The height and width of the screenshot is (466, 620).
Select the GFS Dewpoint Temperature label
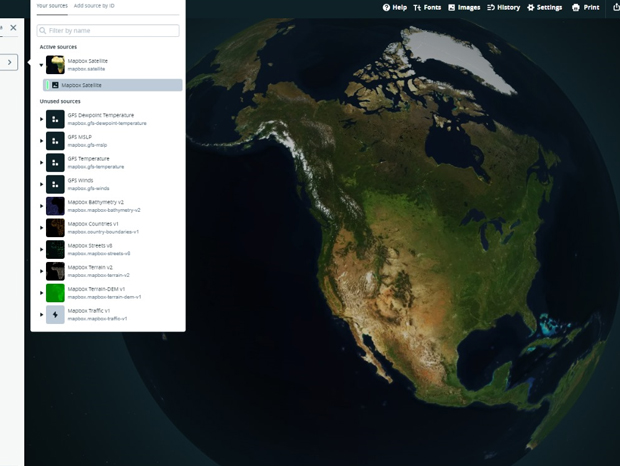click(101, 115)
